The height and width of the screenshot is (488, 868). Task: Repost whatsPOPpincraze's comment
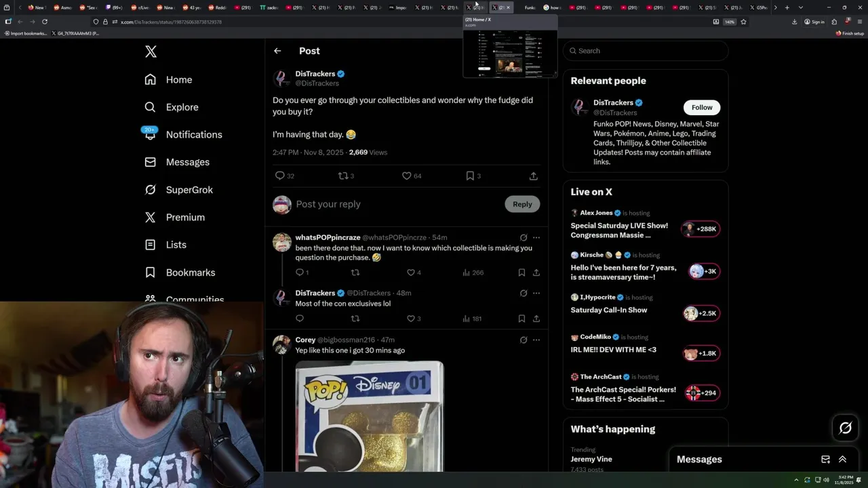(x=355, y=272)
